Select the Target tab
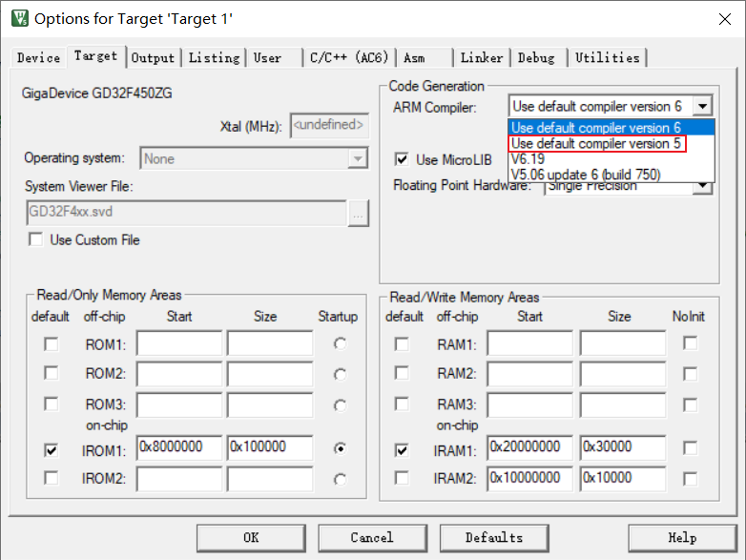Screen dimensions: 746x560 [x=95, y=56]
